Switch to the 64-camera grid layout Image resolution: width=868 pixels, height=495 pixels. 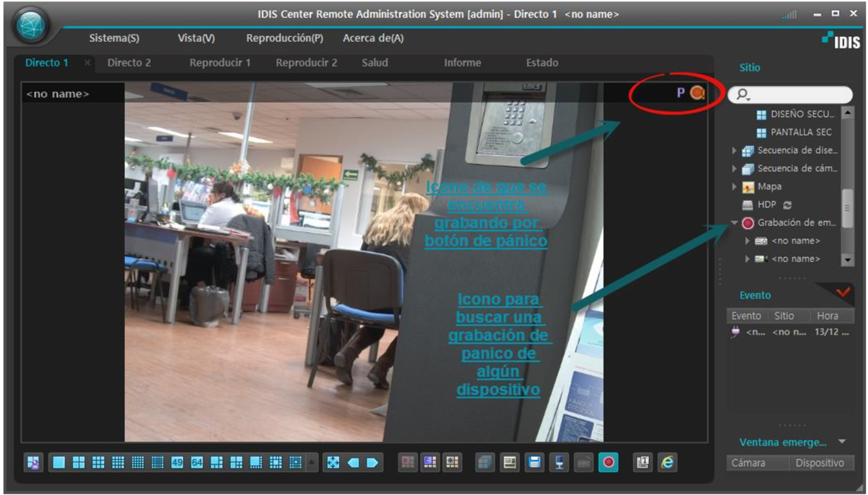[197, 462]
